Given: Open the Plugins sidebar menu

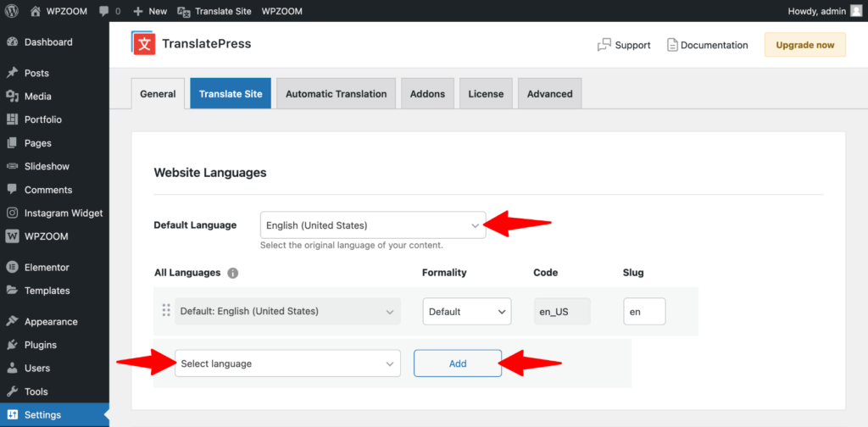Looking at the screenshot, I should coord(41,345).
